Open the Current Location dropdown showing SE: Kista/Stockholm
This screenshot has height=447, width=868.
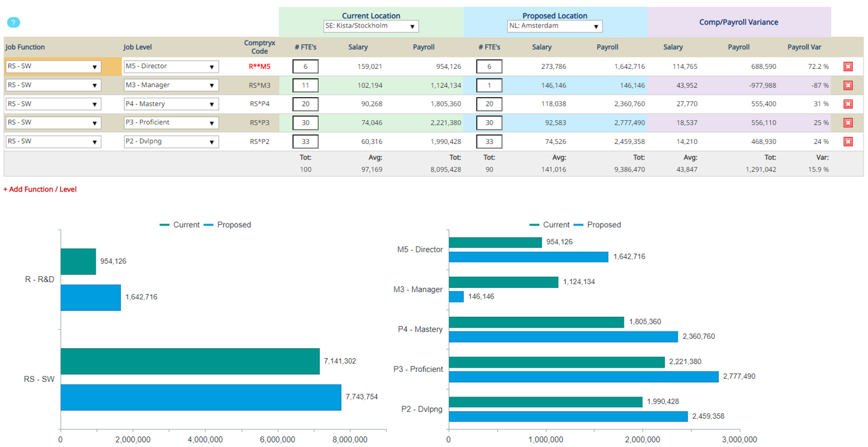372,26
